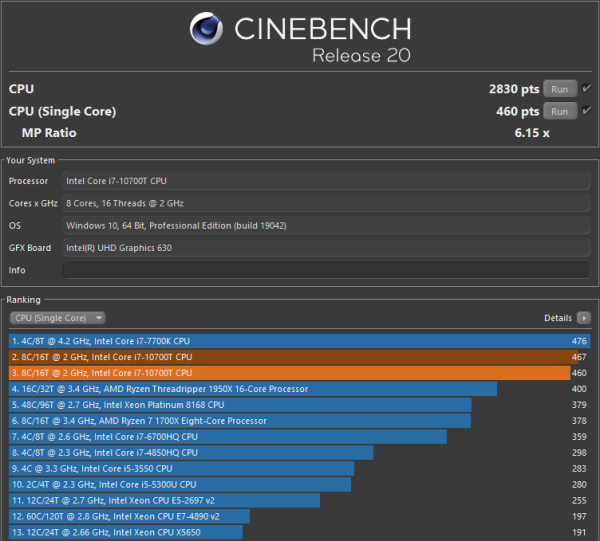600x541 pixels.
Task: Select ranking row 7 Core i7-6700HQ
Action: [300, 437]
